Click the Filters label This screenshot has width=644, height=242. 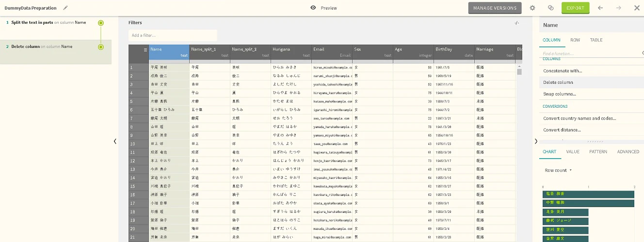click(135, 23)
